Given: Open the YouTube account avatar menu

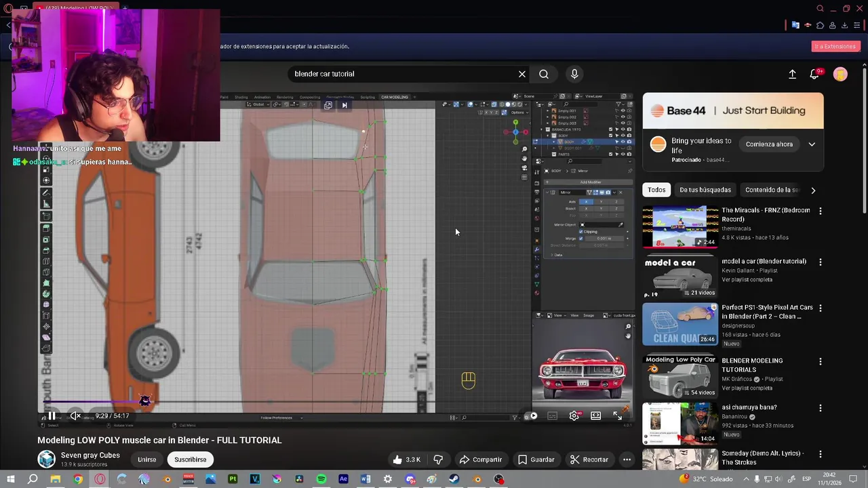Looking at the screenshot, I should tap(840, 75).
